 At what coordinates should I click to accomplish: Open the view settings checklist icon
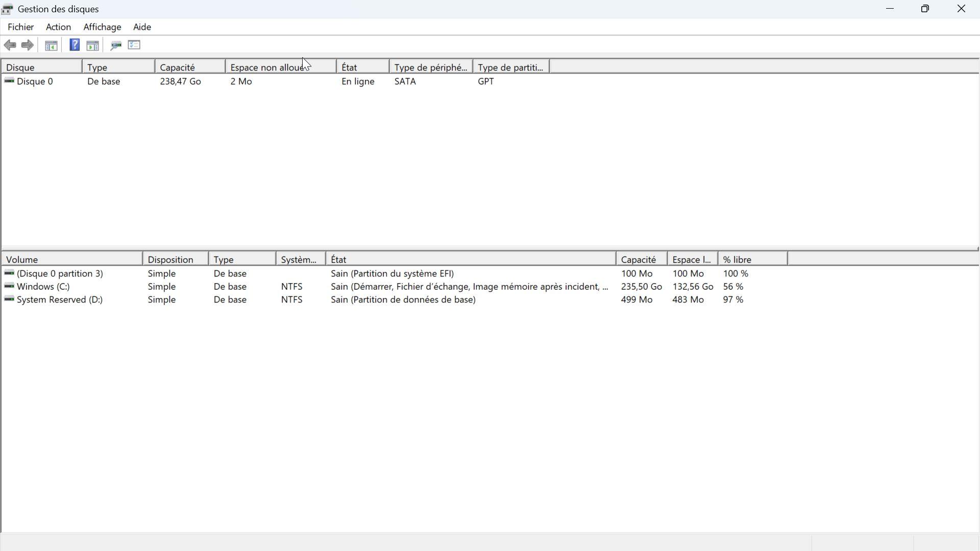click(134, 45)
